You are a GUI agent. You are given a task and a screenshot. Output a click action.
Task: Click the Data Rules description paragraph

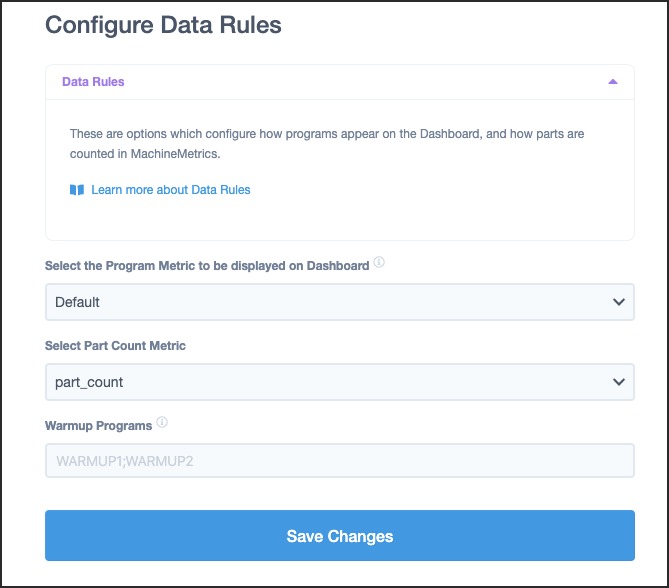tap(327, 144)
